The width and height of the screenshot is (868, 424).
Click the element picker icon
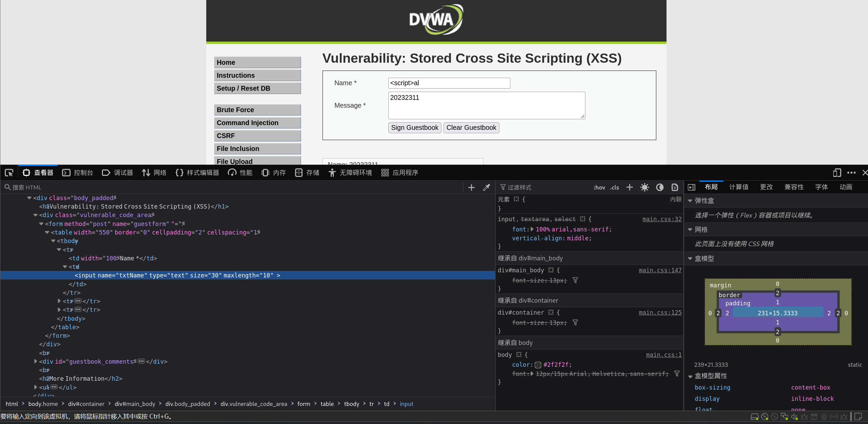tap(9, 173)
